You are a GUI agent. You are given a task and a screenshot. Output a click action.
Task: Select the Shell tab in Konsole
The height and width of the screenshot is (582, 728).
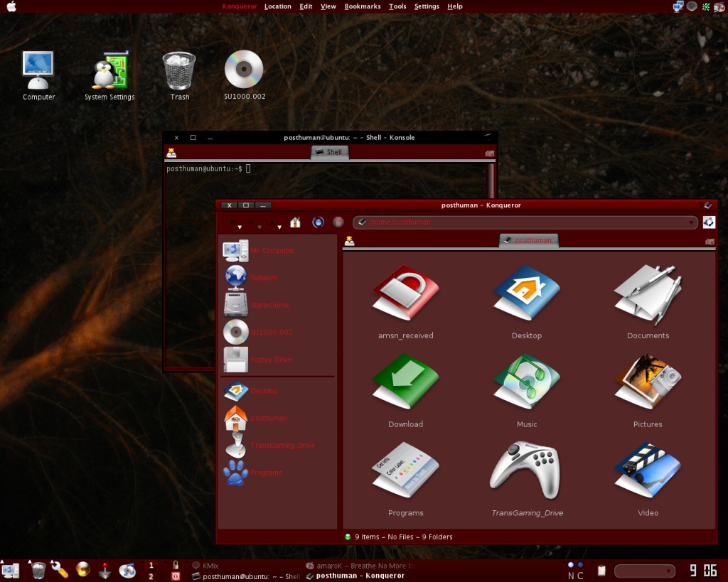[x=330, y=152]
